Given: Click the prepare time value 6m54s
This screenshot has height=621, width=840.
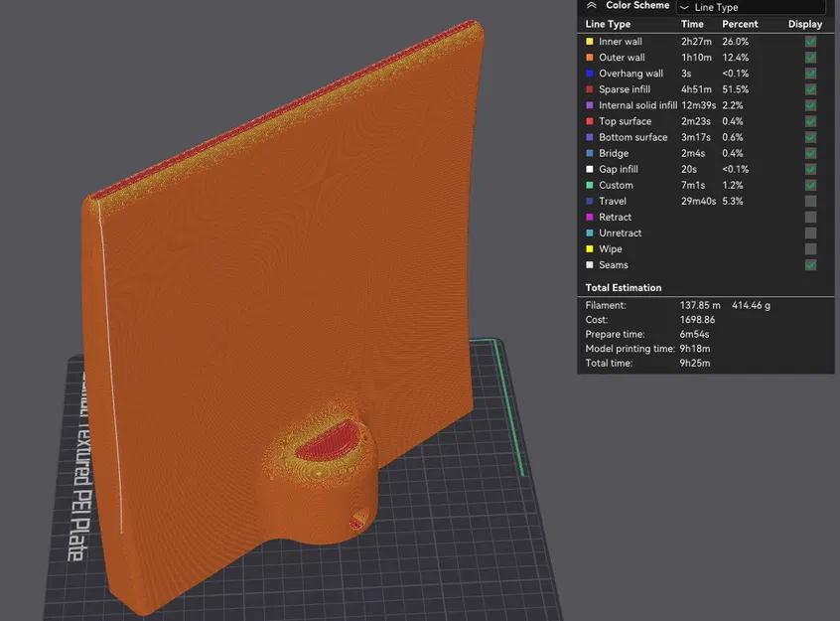Looking at the screenshot, I should pos(694,334).
